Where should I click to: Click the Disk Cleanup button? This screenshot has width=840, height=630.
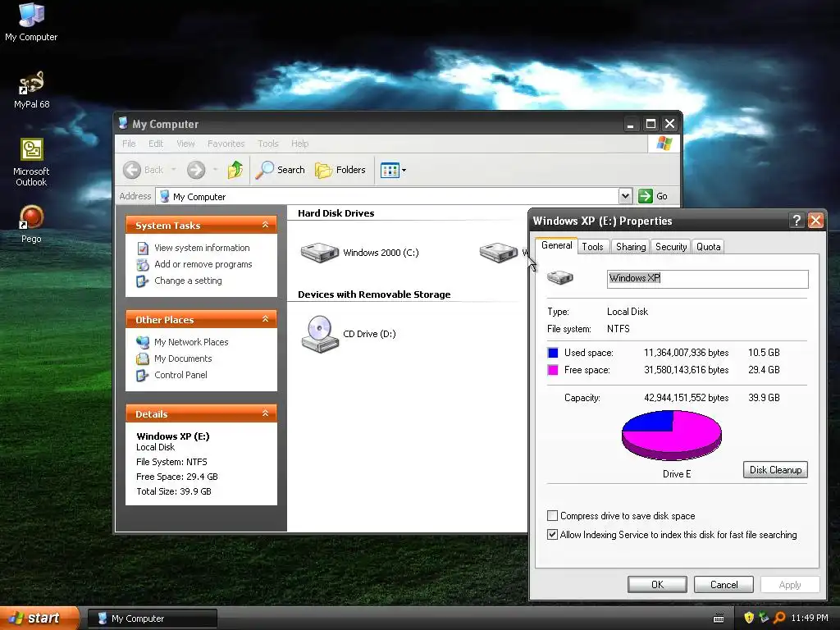click(775, 470)
